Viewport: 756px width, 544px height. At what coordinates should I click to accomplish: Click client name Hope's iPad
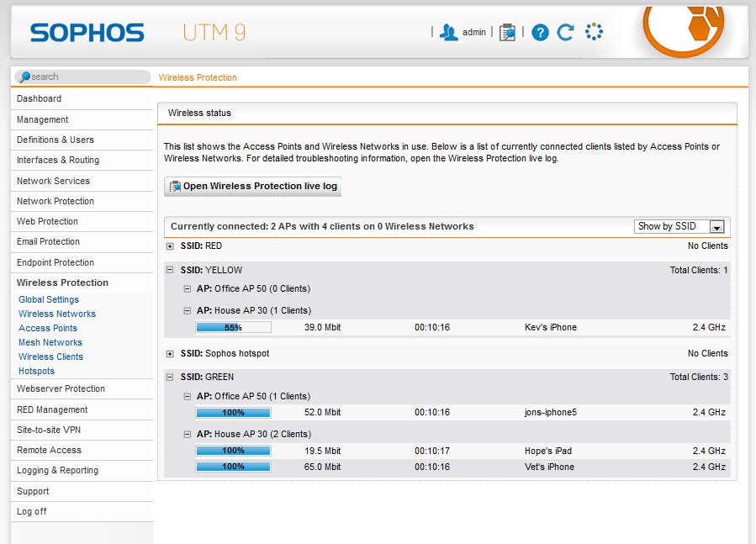[548, 451]
